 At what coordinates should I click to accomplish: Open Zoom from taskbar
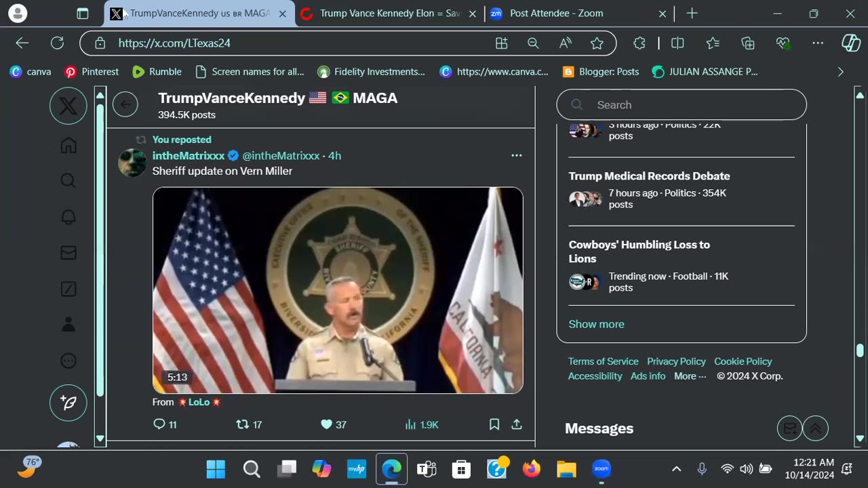[601, 469]
